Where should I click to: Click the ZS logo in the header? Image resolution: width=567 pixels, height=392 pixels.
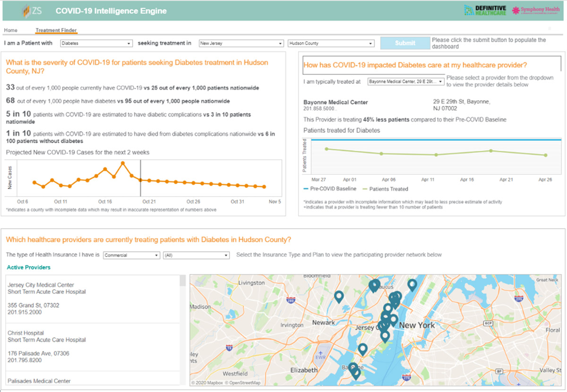pyautogui.click(x=32, y=10)
